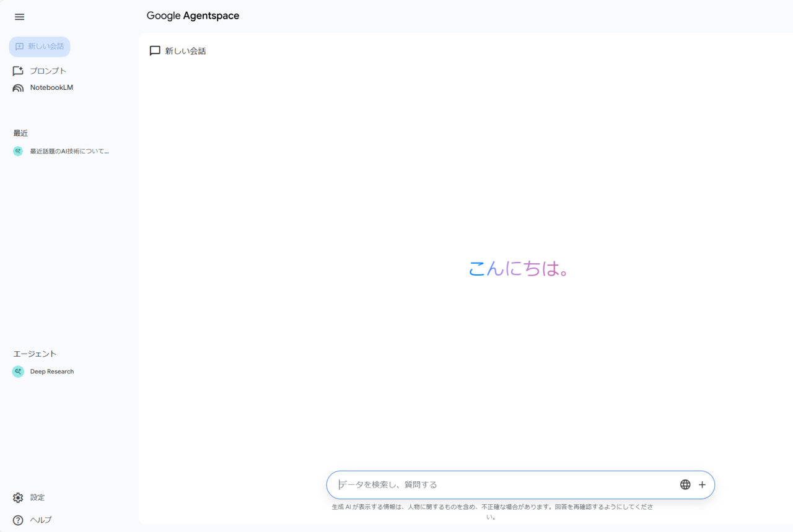793x532 pixels.
Task: Open recent chat 最近話題のAI技術について
Action: click(61, 151)
